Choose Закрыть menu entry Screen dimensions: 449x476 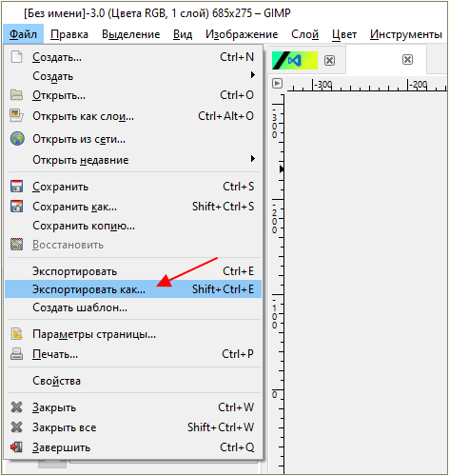coord(133,407)
